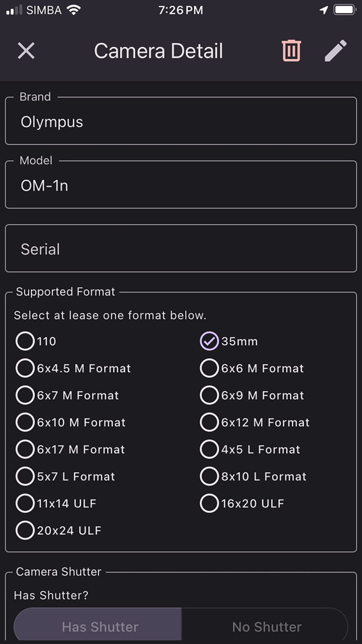362x644 pixels.
Task: Select the 16x20 ULF checkbox
Action: (x=209, y=503)
